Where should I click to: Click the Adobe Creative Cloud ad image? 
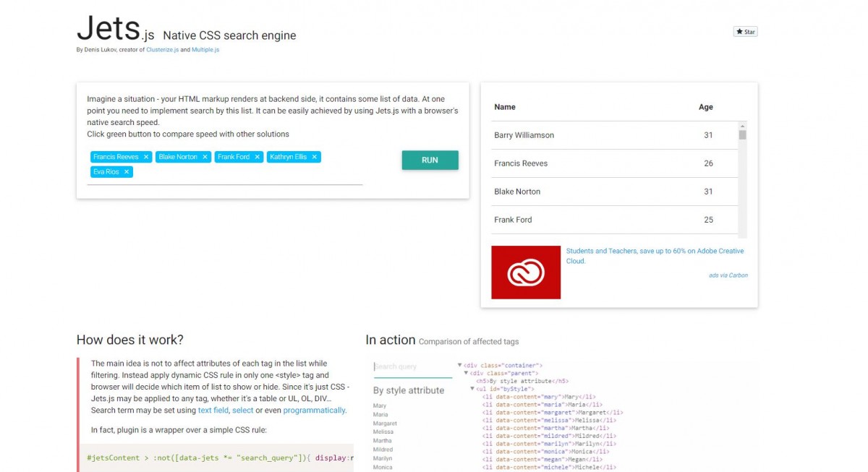(526, 273)
